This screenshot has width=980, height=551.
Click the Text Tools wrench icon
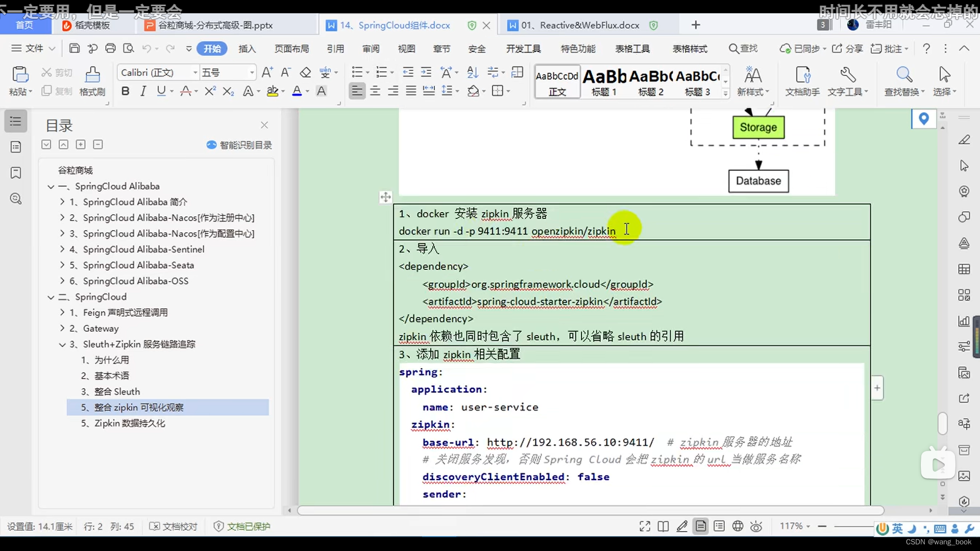click(848, 74)
